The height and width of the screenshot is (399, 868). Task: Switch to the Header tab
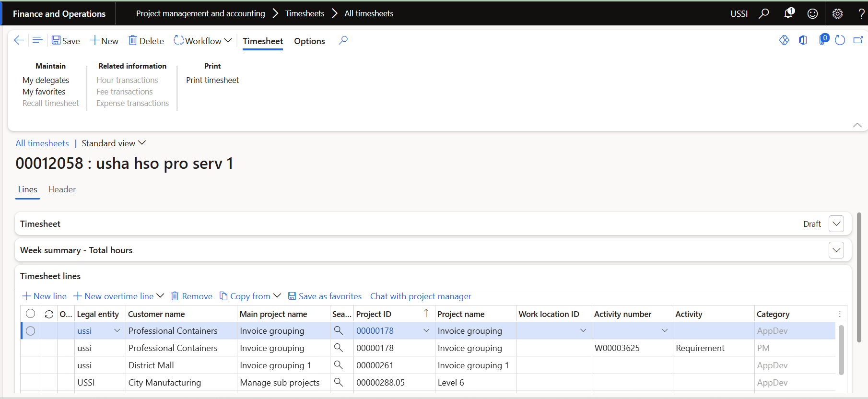62,189
